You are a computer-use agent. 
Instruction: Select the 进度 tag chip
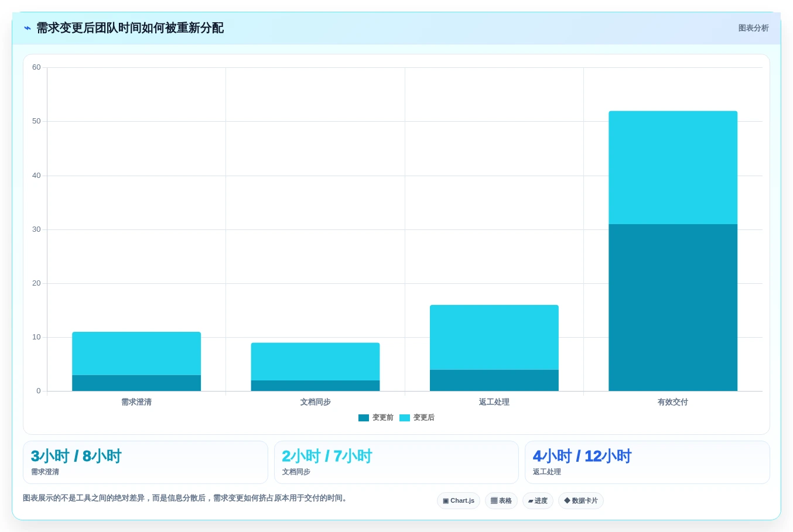pos(538,501)
